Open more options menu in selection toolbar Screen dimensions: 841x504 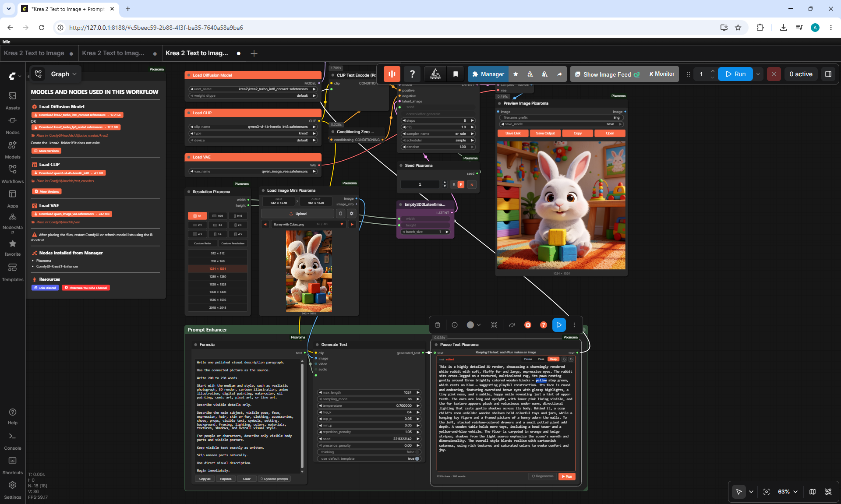(x=574, y=325)
